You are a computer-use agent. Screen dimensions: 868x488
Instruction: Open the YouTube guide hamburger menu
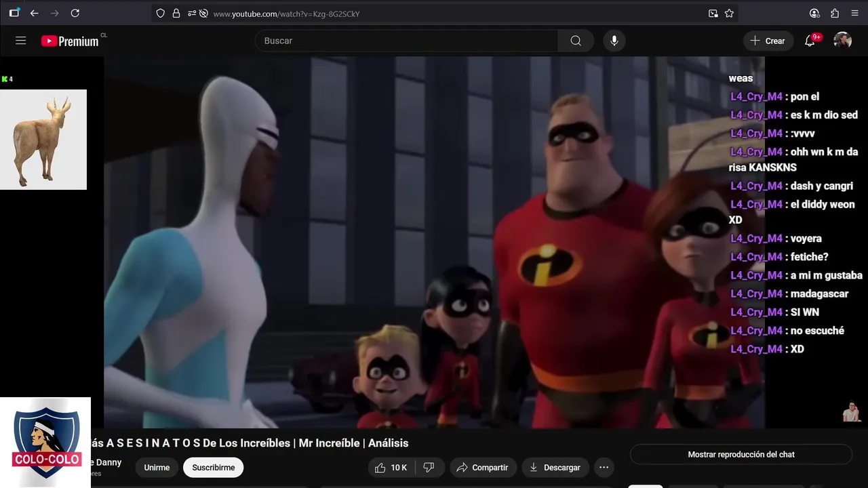click(x=21, y=41)
